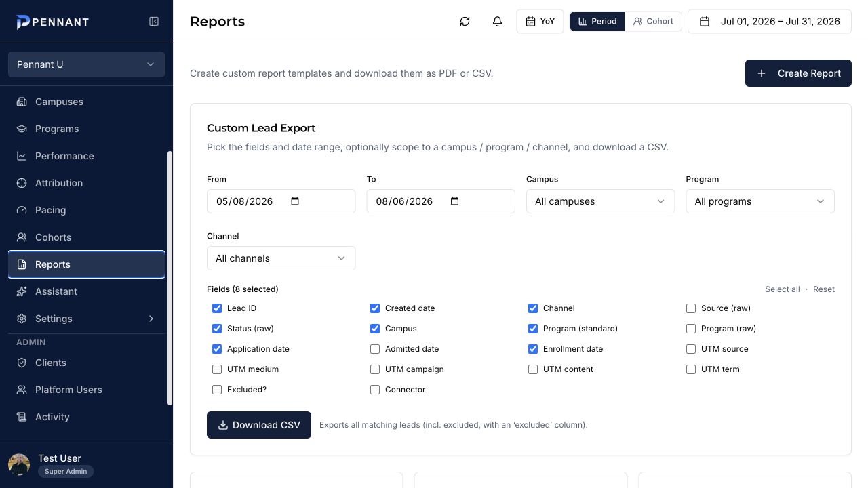The height and width of the screenshot is (488, 868).
Task: Click the Download CSV button
Action: pos(259,425)
